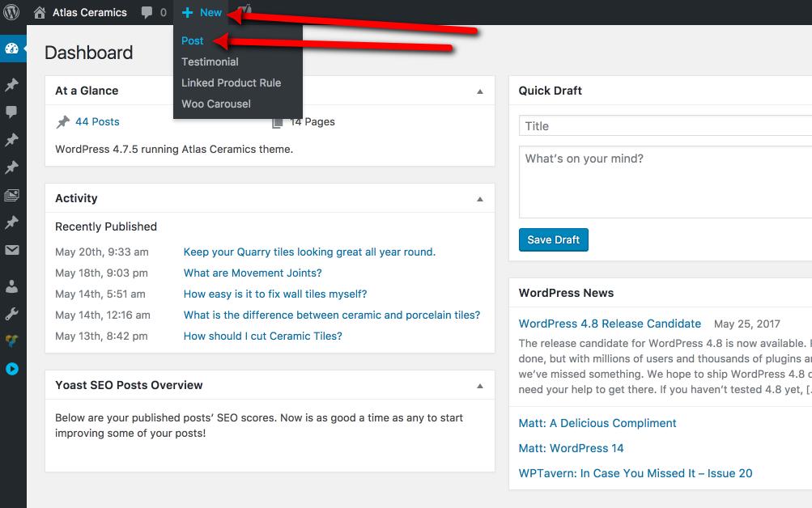
Task: Open the Users person icon in the sidebar
Action: coord(12,286)
